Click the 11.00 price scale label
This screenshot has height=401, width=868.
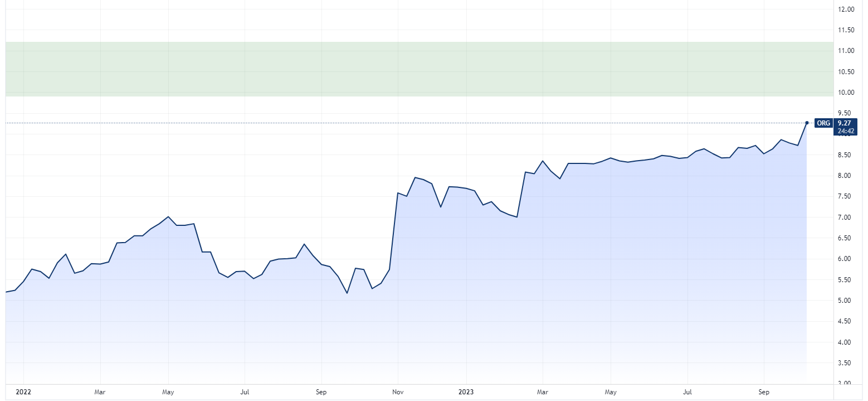(x=846, y=51)
